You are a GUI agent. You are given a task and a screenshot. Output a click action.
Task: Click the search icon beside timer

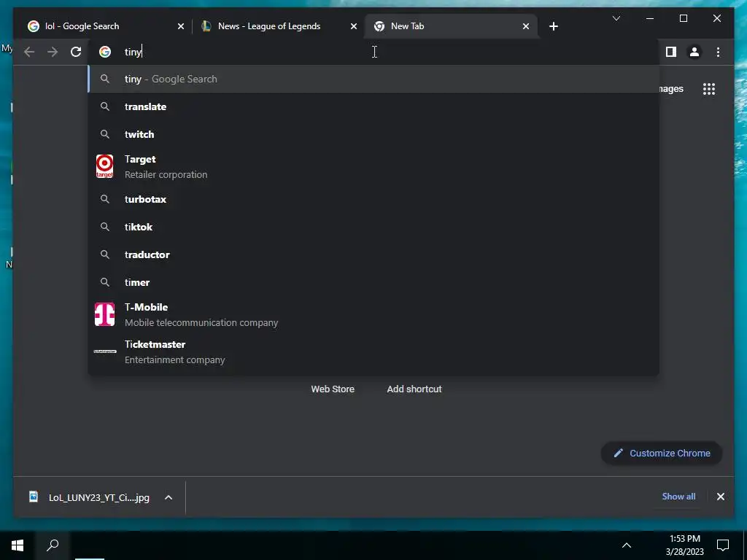pos(105,282)
